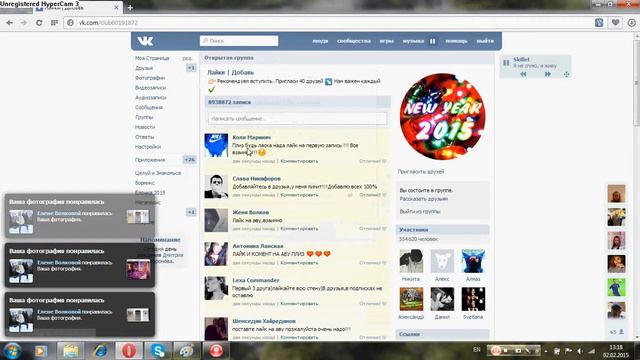Viewport: 640px width, 360px height.
Task: Skip to next track in mini player
Action: click(x=548, y=74)
